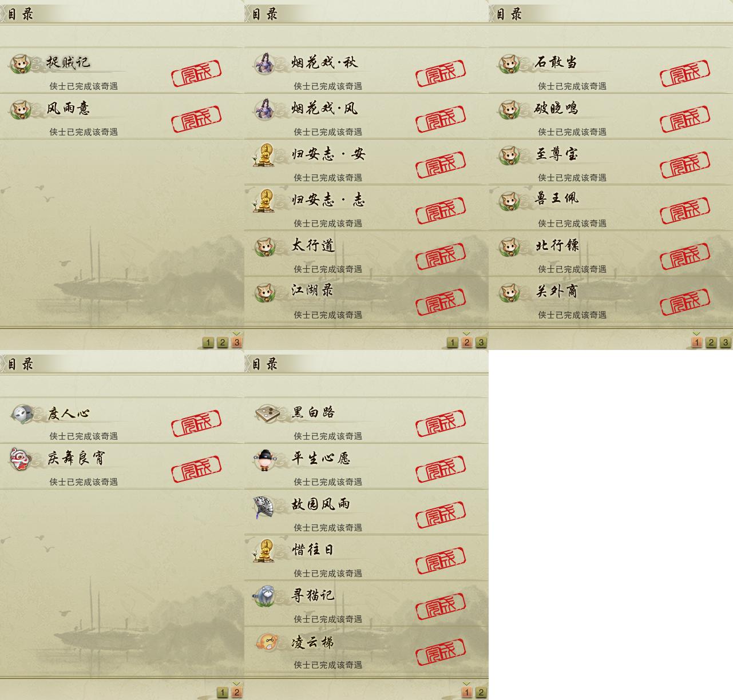The image size is (733, 700).
Task: Click the orange round icon beside 凌云梯
Action: [x=266, y=642]
